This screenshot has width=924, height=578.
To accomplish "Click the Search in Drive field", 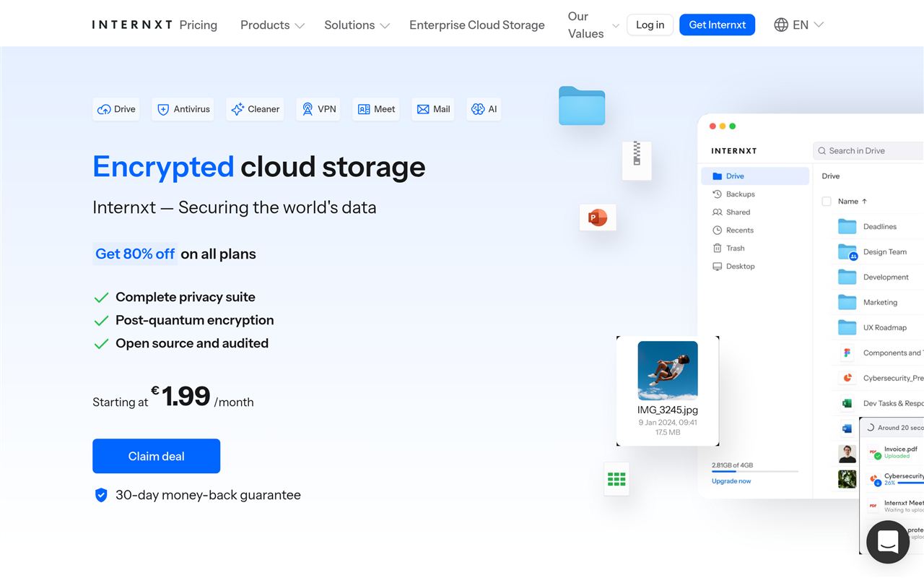I will (x=868, y=150).
